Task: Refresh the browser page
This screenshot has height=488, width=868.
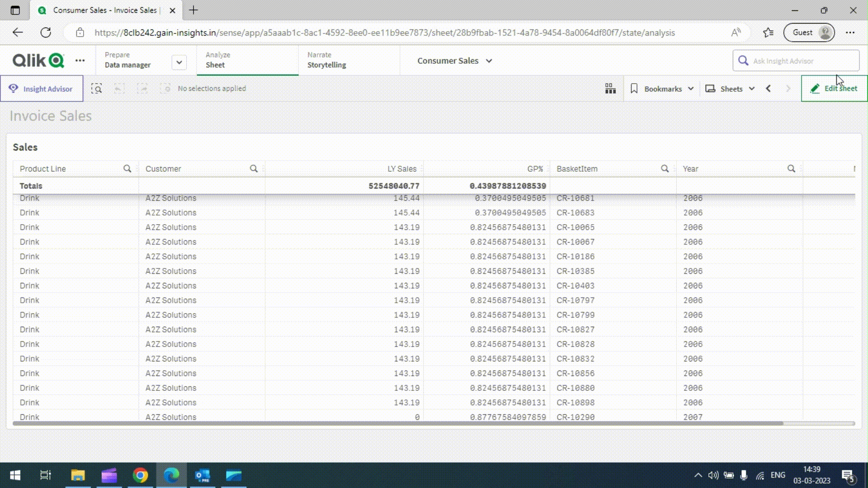Action: point(46,33)
